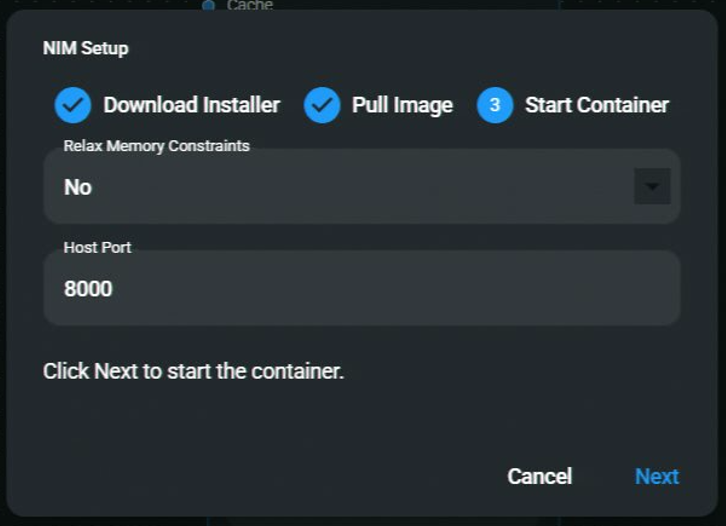This screenshot has height=526, width=726.
Task: Click the "Host Port" field label
Action: coord(97,247)
